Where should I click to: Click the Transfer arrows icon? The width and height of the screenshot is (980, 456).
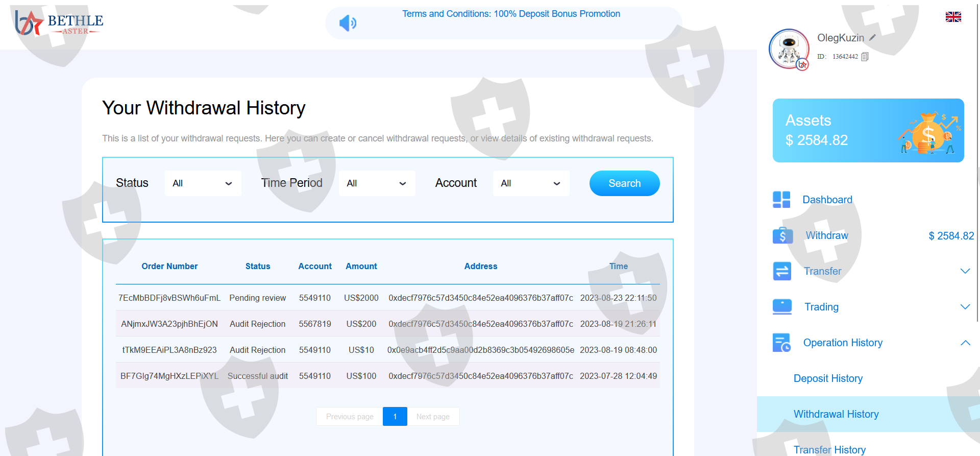tap(782, 271)
